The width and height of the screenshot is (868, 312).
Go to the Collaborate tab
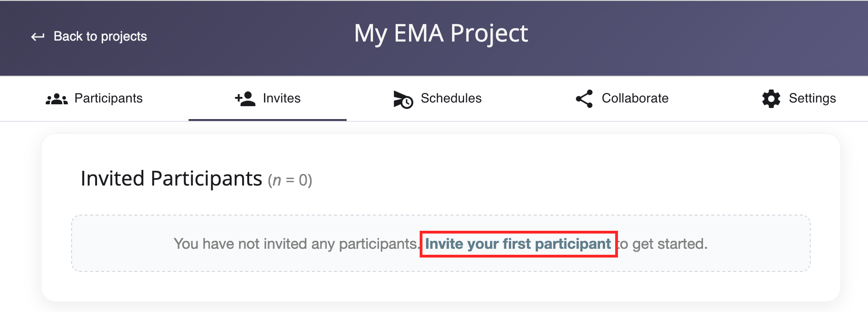pos(634,98)
